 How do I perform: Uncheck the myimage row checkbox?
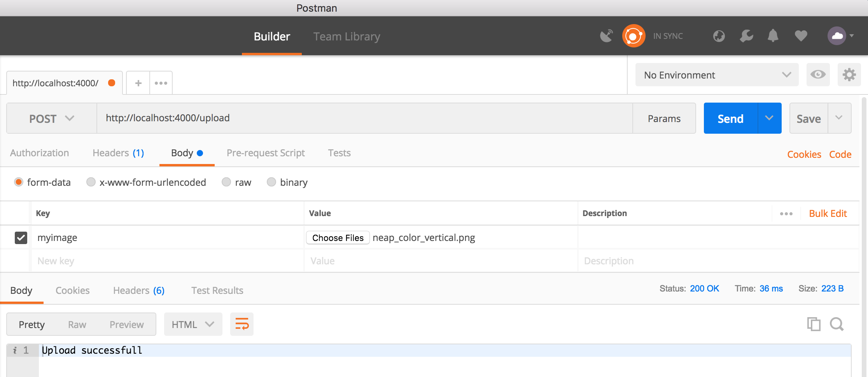click(x=21, y=237)
